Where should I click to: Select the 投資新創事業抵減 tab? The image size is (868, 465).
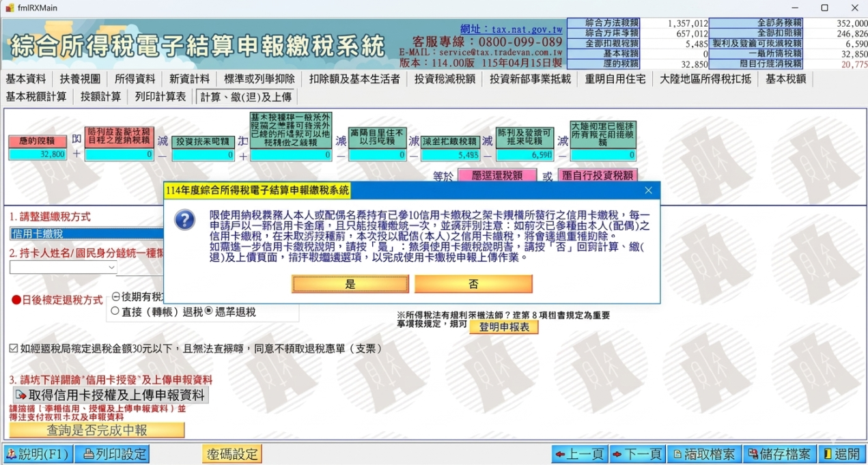coord(530,79)
